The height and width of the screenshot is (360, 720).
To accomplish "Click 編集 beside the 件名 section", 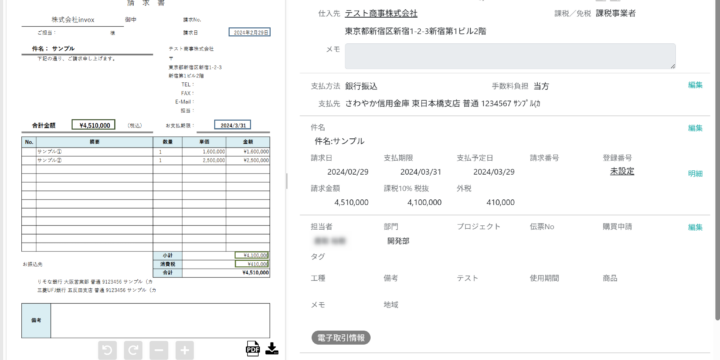I will pos(695,128).
